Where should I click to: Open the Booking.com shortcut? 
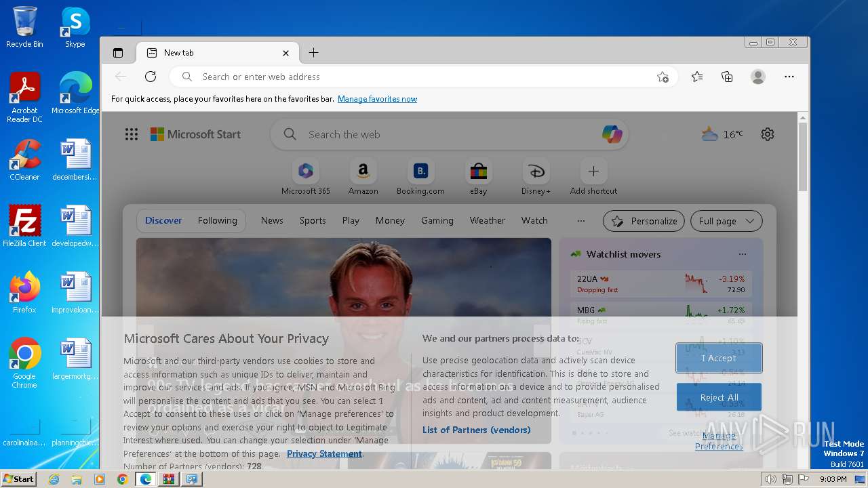[420, 178]
